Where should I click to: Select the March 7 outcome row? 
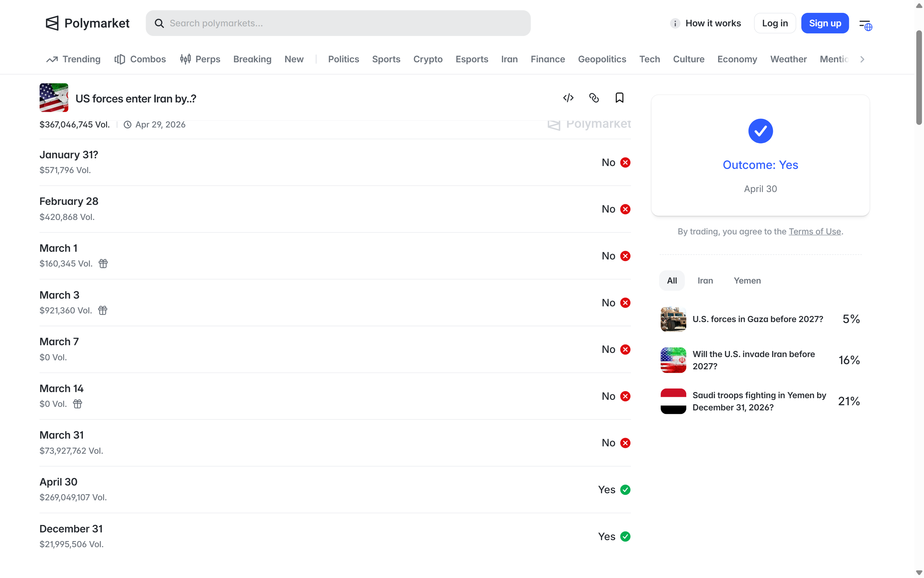[x=335, y=349]
